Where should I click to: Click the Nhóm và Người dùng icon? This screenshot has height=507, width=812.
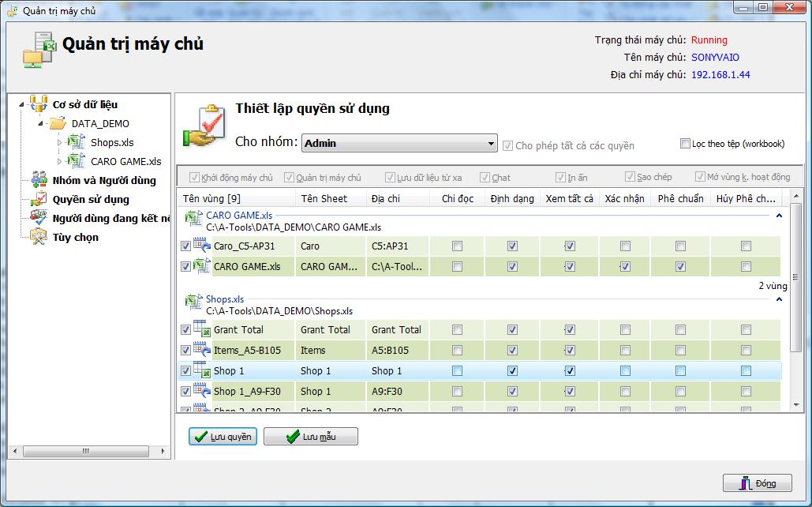(x=39, y=180)
